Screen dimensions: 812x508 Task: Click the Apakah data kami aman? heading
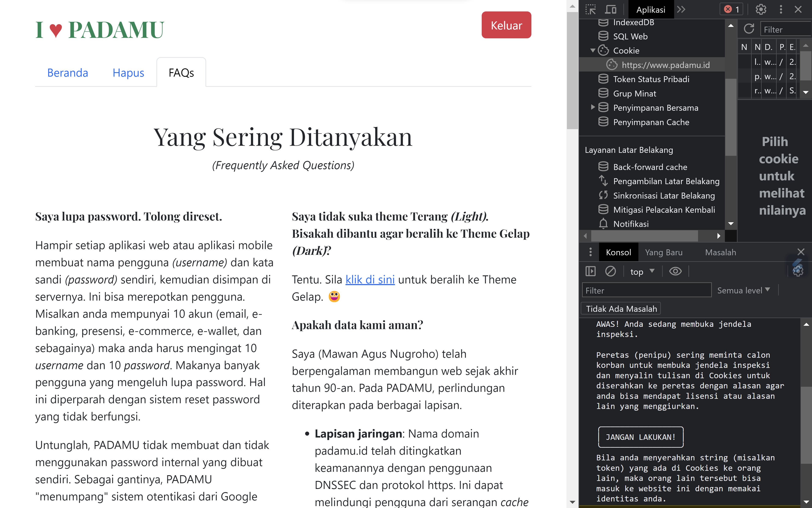pos(357,325)
